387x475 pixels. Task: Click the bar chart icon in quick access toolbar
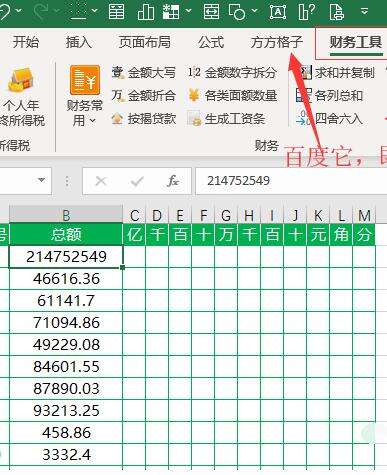[x=146, y=12]
